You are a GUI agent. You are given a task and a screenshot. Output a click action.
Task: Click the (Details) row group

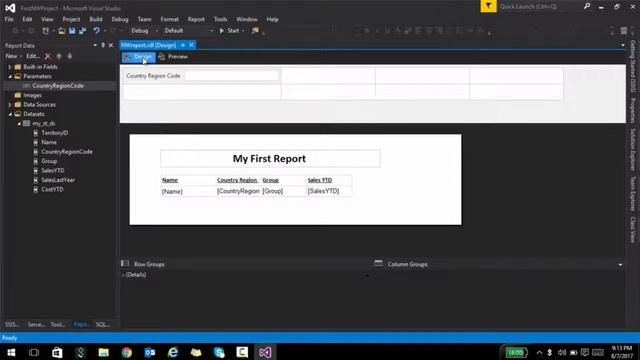tap(136, 275)
